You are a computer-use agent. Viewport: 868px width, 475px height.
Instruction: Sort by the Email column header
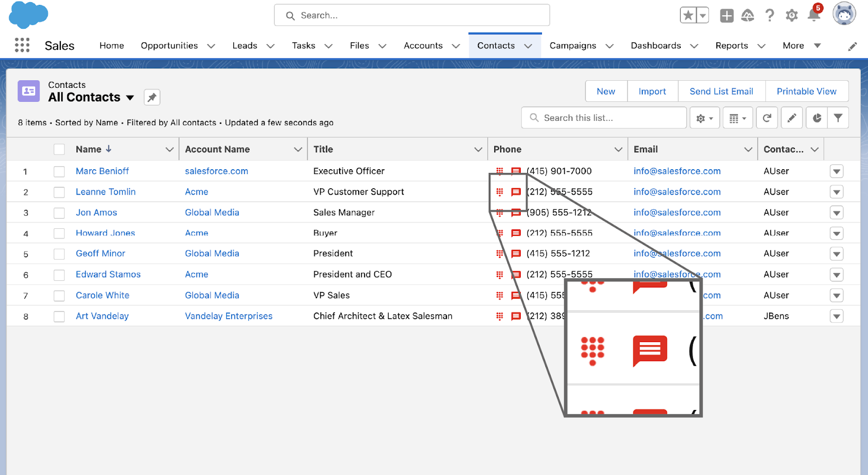pos(646,149)
